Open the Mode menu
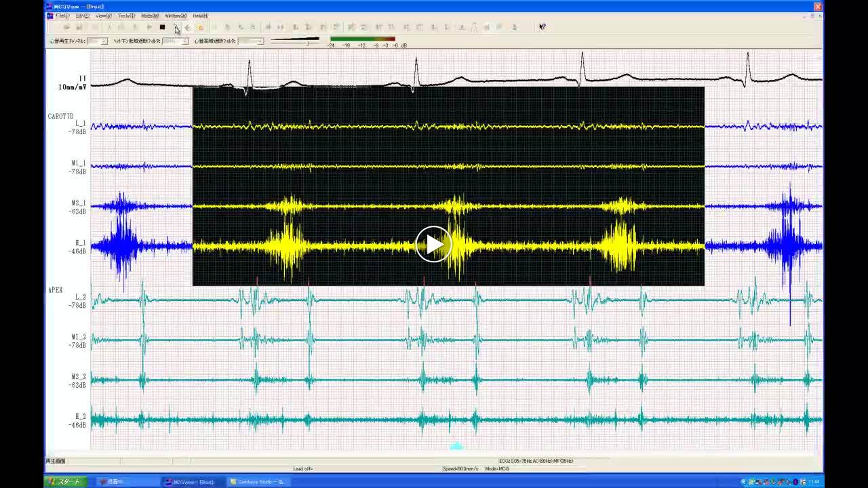This screenshot has height=488, width=868. click(x=150, y=16)
